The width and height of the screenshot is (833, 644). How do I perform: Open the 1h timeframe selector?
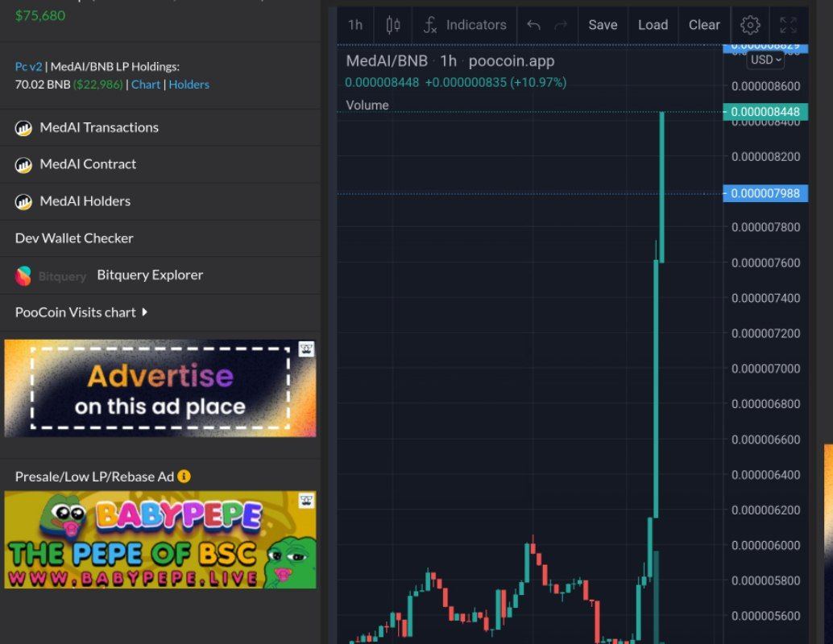click(354, 25)
